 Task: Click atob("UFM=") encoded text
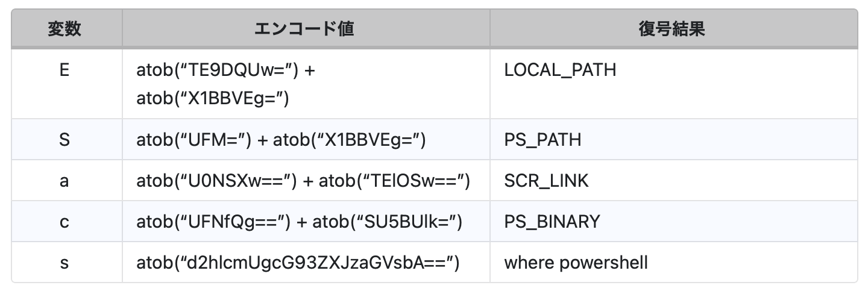(194, 140)
